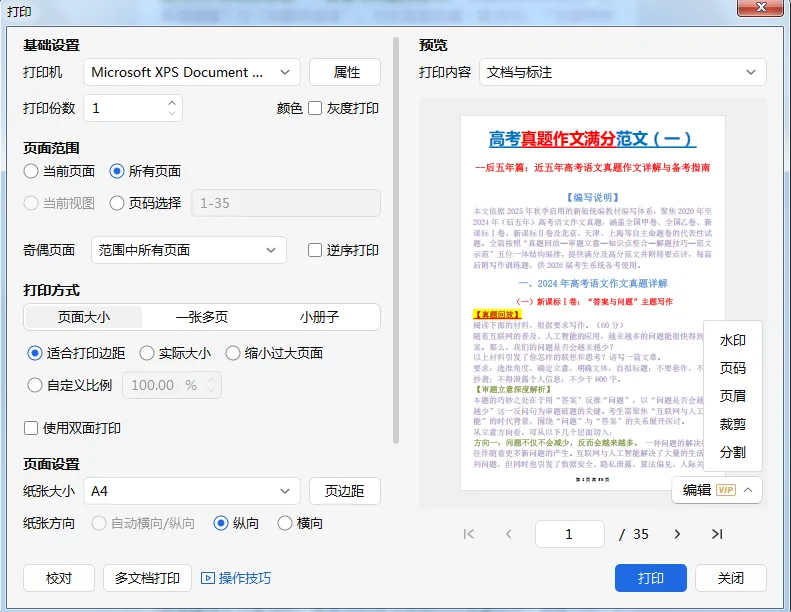Choose 水印 from edit menu

(x=732, y=340)
